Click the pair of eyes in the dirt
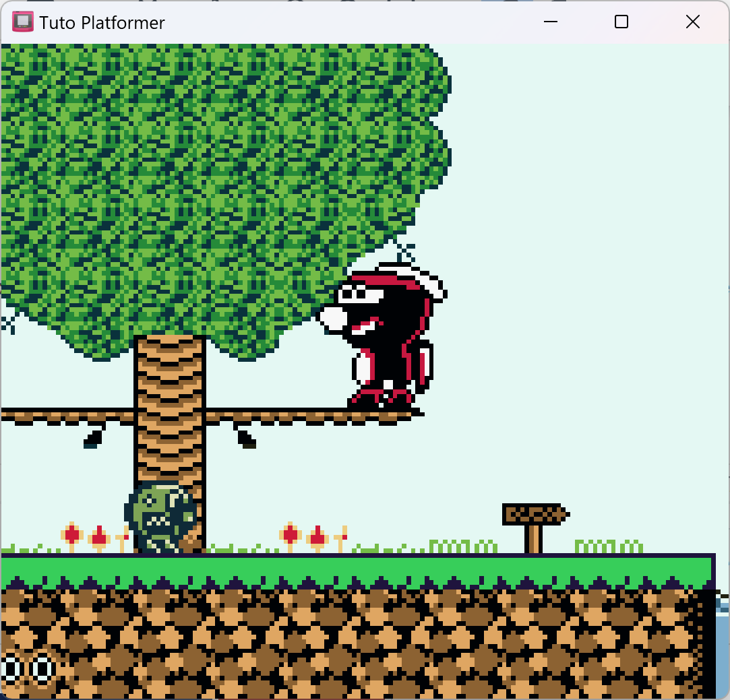The image size is (730, 700). 27,668
